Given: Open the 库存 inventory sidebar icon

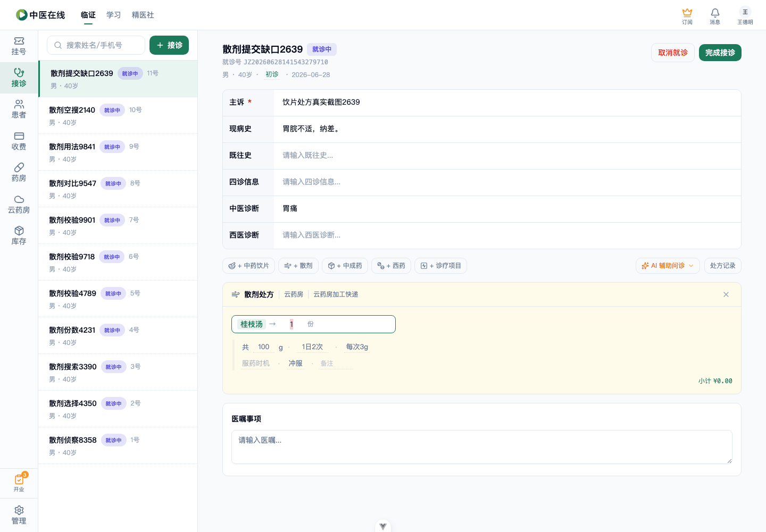Looking at the screenshot, I should pos(19,236).
